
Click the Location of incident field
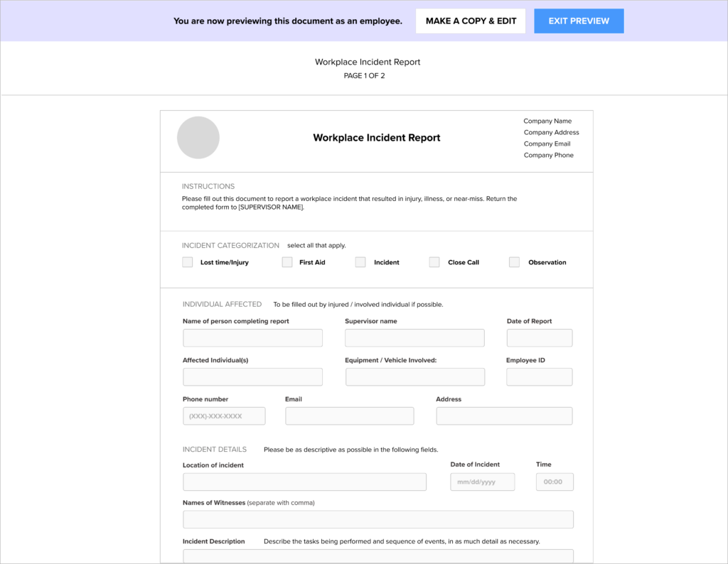[304, 482]
